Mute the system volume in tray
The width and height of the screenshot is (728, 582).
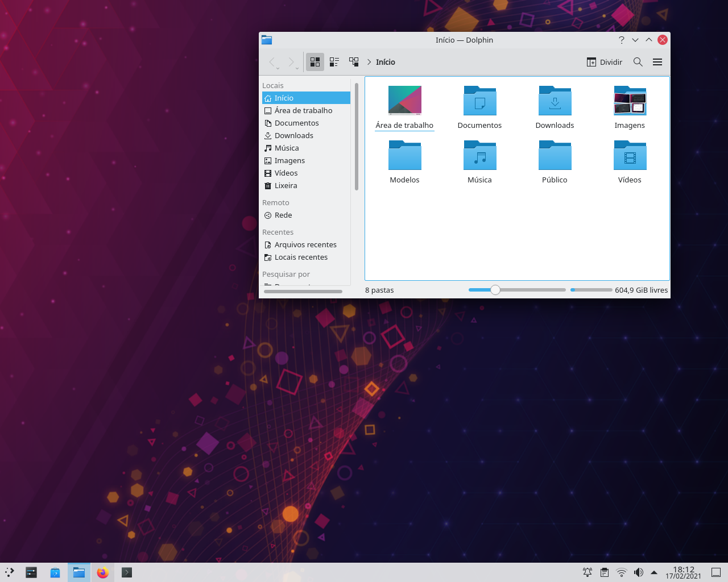tap(638, 572)
